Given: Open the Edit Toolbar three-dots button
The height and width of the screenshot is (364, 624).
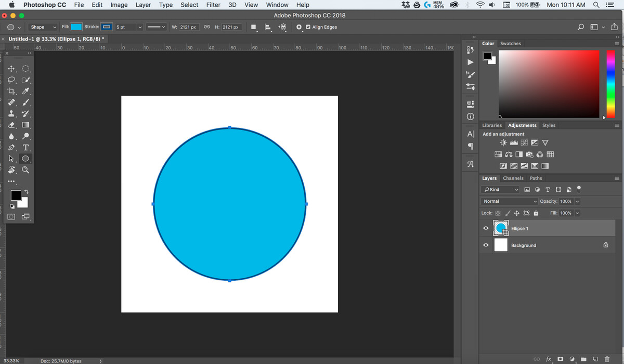Looking at the screenshot, I should point(11,181).
